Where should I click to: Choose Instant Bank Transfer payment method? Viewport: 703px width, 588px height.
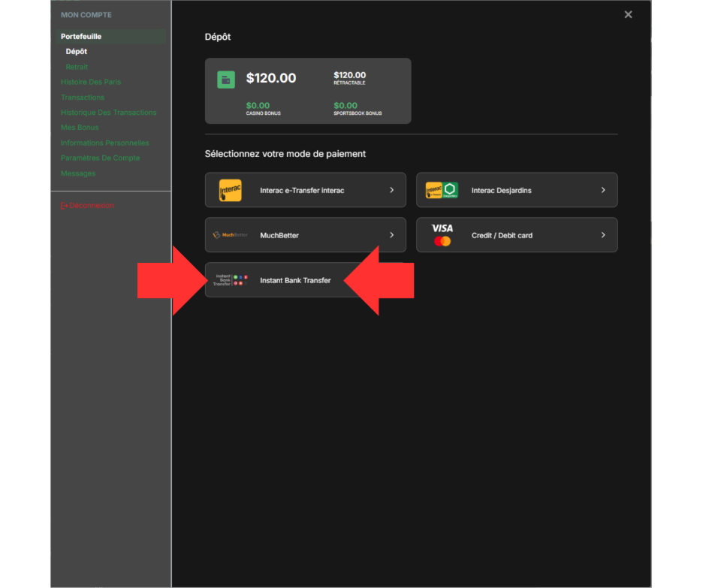(294, 280)
